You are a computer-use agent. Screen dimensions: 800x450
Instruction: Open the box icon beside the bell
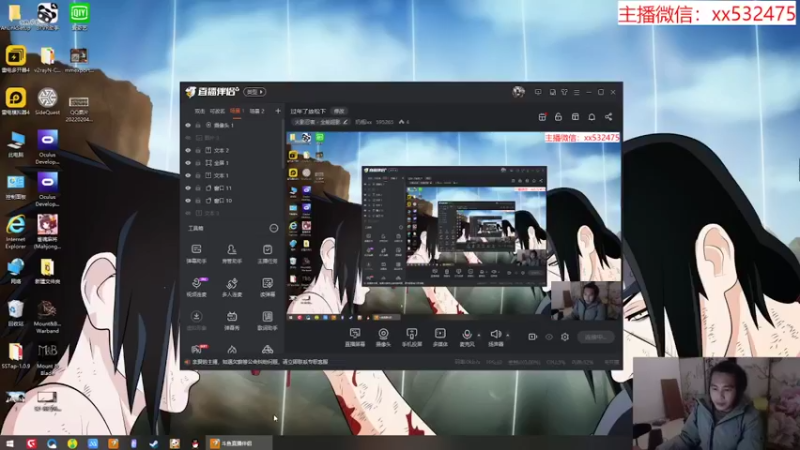pos(575,117)
